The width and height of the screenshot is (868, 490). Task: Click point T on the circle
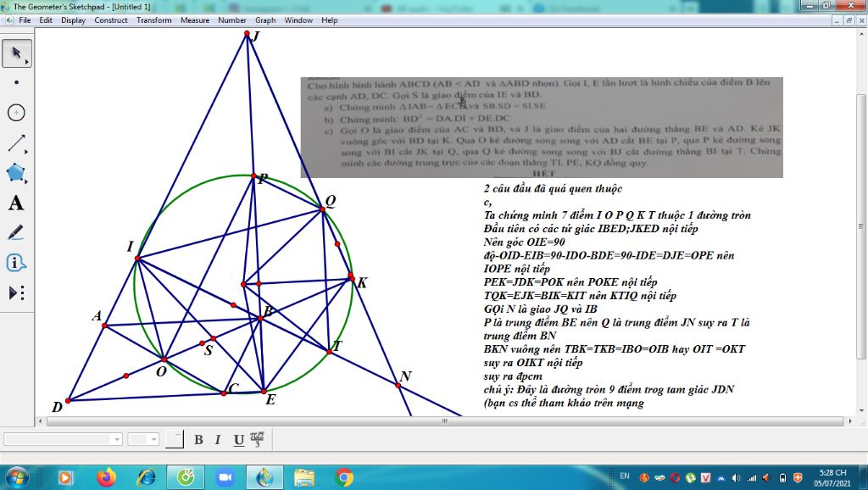(x=330, y=352)
